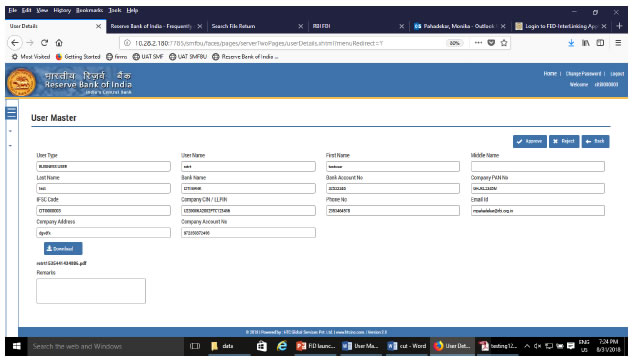This screenshot has height=361, width=633.
Task: Click the Approve button
Action: click(x=530, y=141)
